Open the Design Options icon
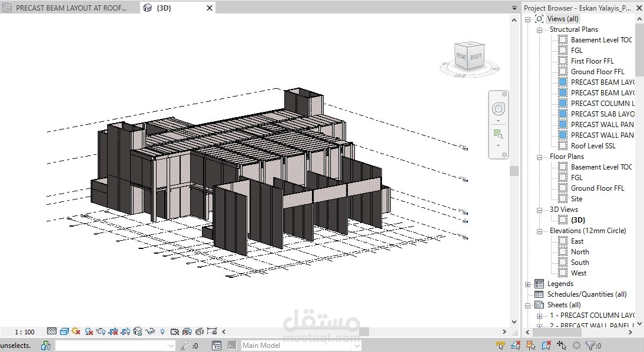This screenshot has width=644, height=352. (217, 346)
